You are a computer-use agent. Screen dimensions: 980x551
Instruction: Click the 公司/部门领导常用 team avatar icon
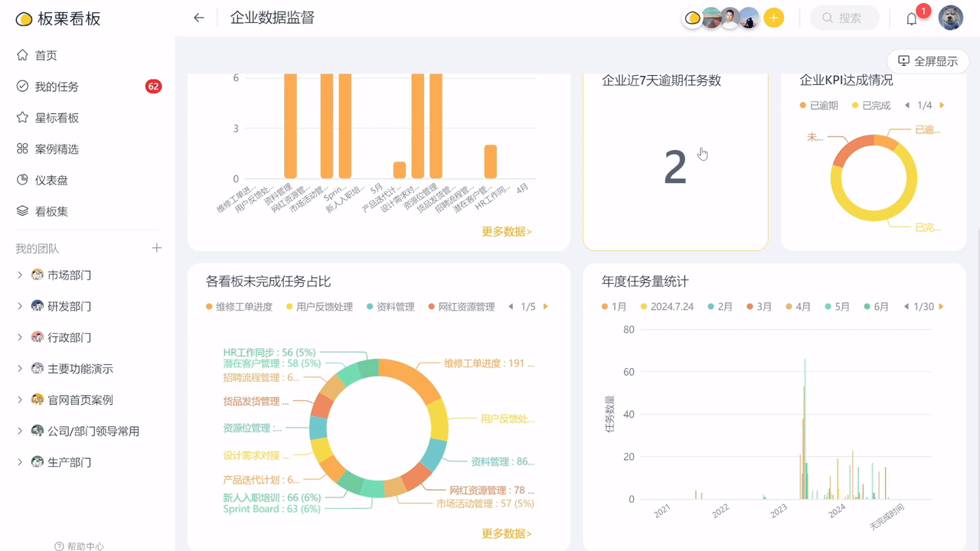pyautogui.click(x=38, y=431)
